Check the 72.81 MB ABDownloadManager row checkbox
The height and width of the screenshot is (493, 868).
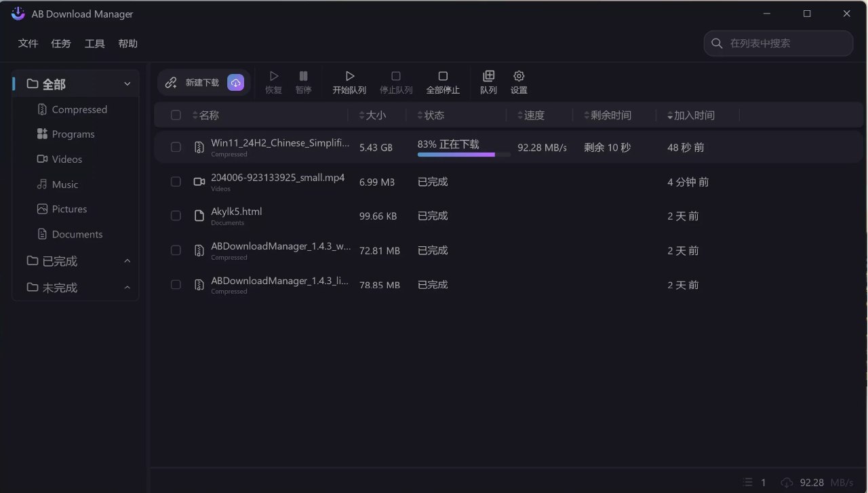(x=176, y=250)
